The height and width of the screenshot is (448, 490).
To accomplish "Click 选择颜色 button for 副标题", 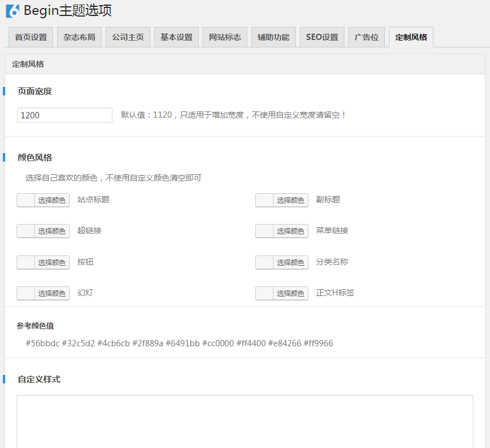I will click(x=291, y=200).
